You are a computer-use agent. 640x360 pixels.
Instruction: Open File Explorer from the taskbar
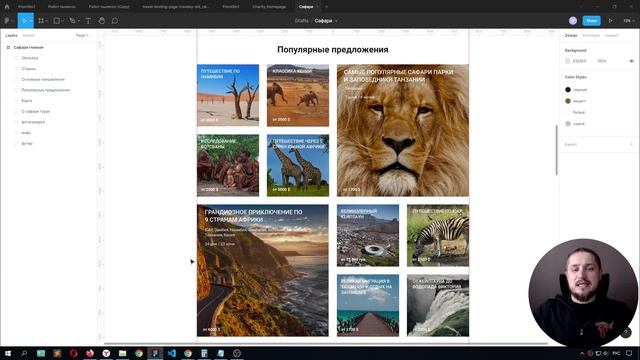122,353
